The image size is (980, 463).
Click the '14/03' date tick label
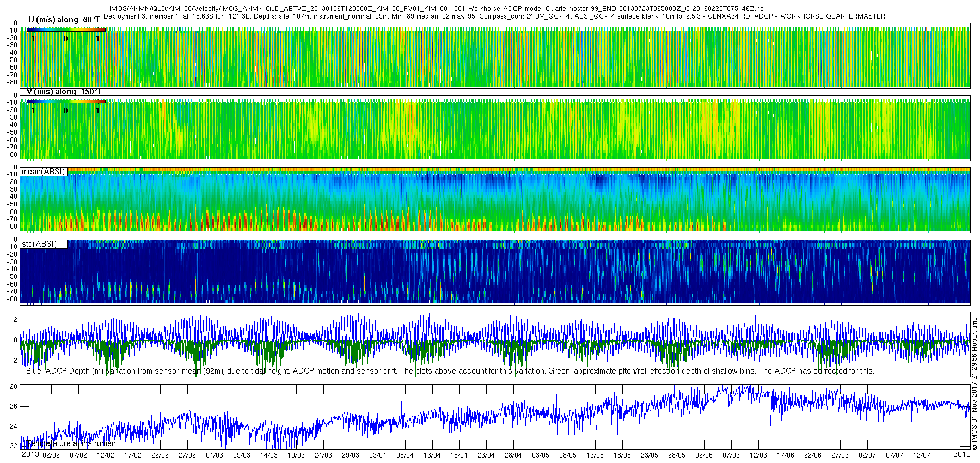coord(269,455)
